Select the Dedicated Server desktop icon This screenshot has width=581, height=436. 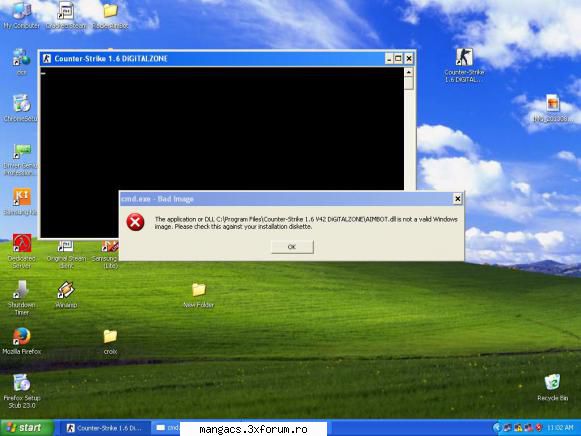[x=21, y=252]
